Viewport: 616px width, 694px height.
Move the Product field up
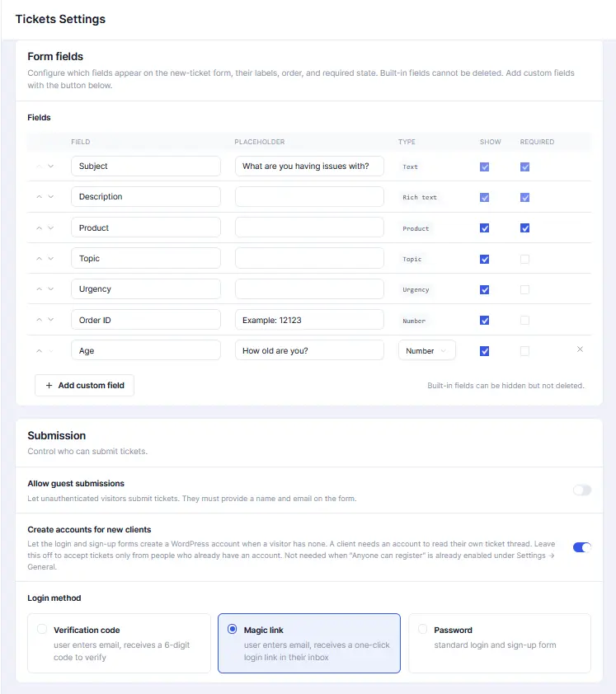pyautogui.click(x=39, y=228)
